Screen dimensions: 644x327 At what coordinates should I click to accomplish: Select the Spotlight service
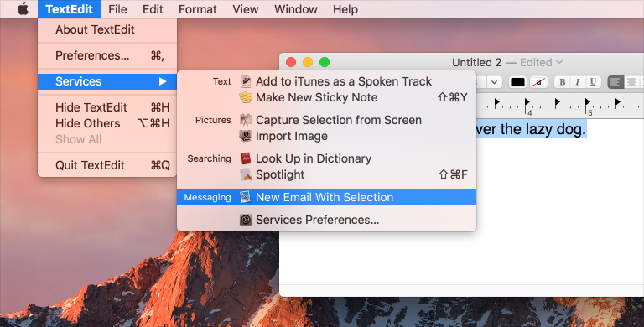[x=326, y=174]
